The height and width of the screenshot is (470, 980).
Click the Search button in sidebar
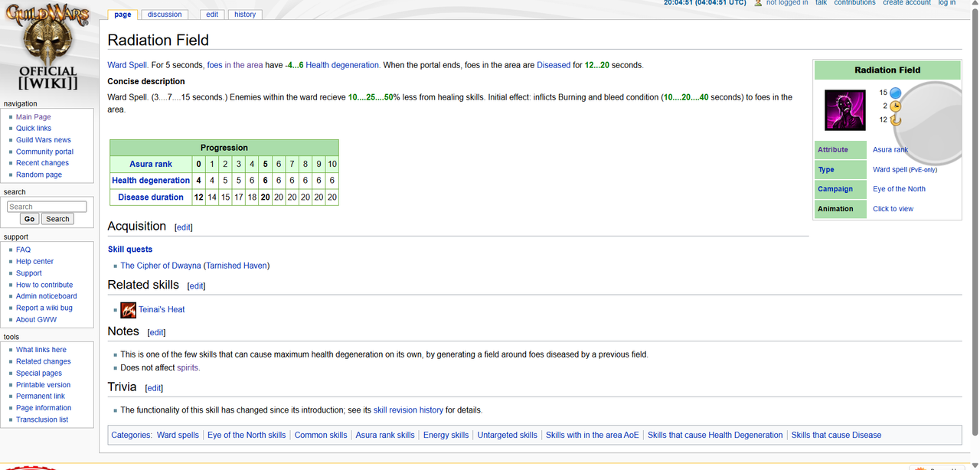pos(57,219)
